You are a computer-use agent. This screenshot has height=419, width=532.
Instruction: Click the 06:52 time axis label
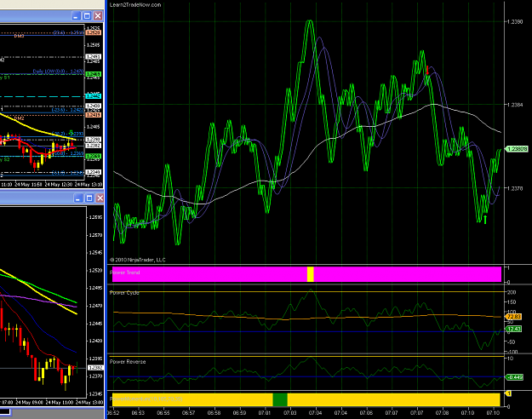click(x=113, y=413)
